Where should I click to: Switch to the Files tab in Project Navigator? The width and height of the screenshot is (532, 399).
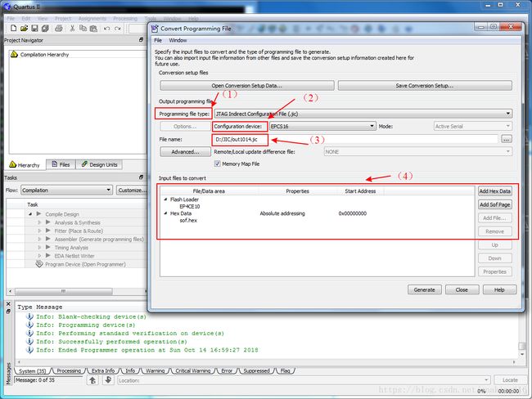(61, 164)
